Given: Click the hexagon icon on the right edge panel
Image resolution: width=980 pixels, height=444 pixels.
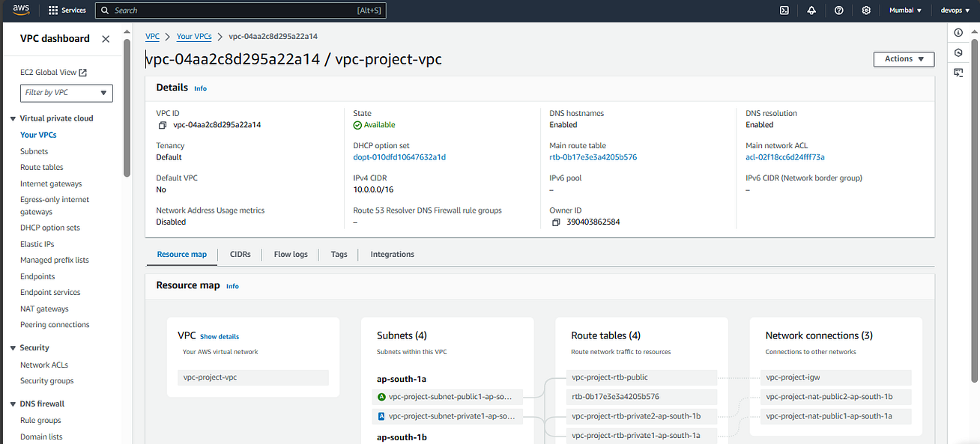Looking at the screenshot, I should (x=958, y=52).
